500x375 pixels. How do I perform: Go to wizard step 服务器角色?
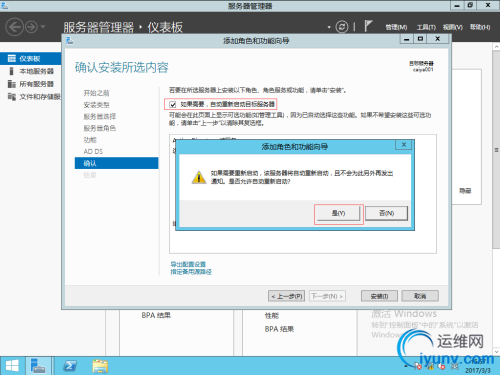[x=100, y=128]
